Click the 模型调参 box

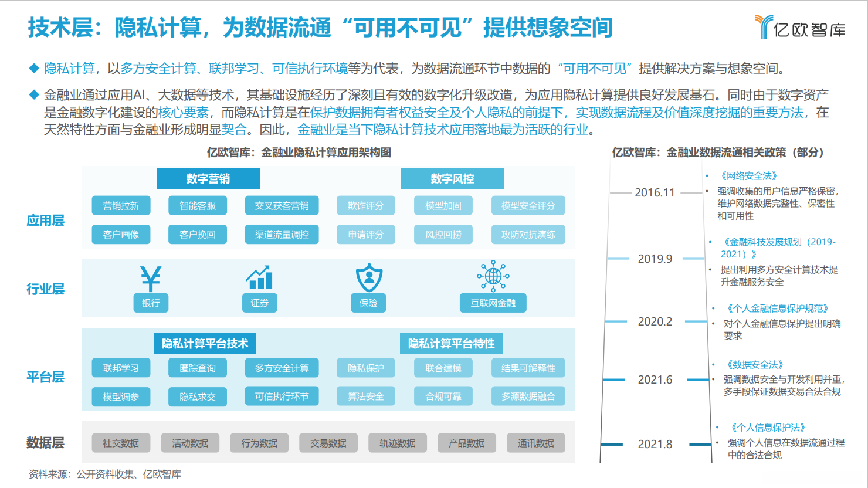tap(121, 397)
